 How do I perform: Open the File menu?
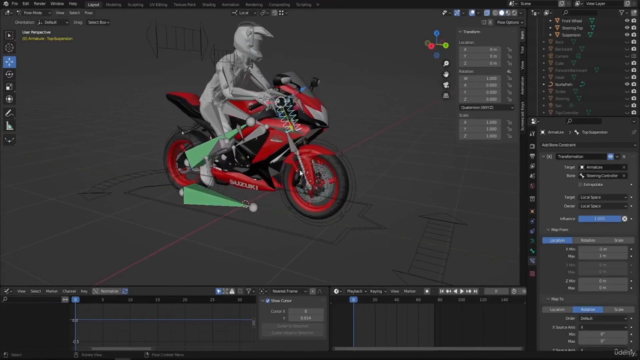(15, 4)
